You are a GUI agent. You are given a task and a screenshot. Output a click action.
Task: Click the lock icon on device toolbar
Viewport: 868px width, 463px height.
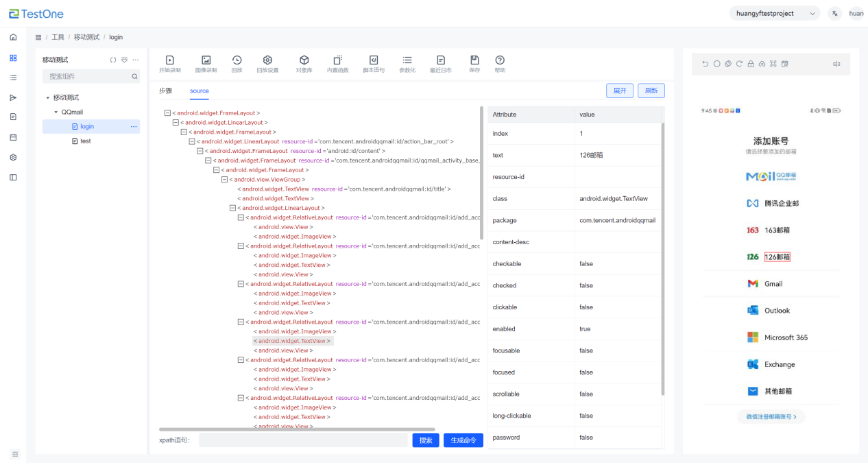(x=751, y=64)
